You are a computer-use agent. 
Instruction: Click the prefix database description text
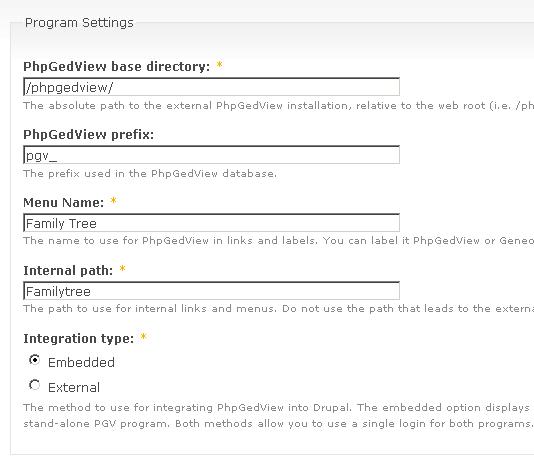[x=150, y=174]
